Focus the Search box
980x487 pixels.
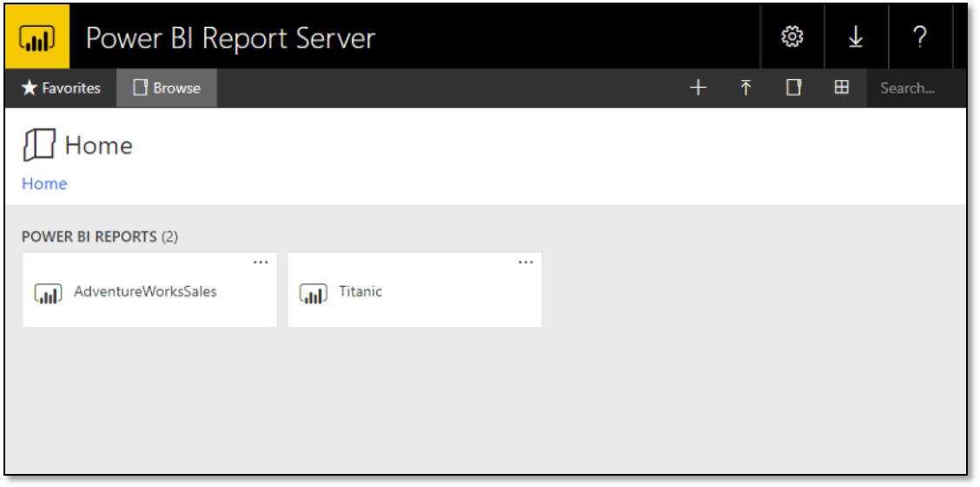(x=917, y=88)
